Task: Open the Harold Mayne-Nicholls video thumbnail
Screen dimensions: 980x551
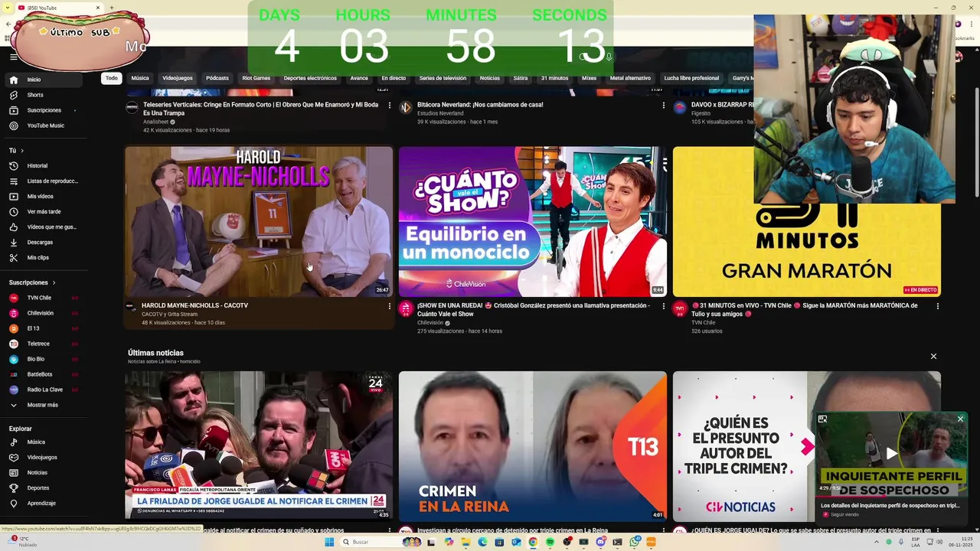Action: (259, 221)
